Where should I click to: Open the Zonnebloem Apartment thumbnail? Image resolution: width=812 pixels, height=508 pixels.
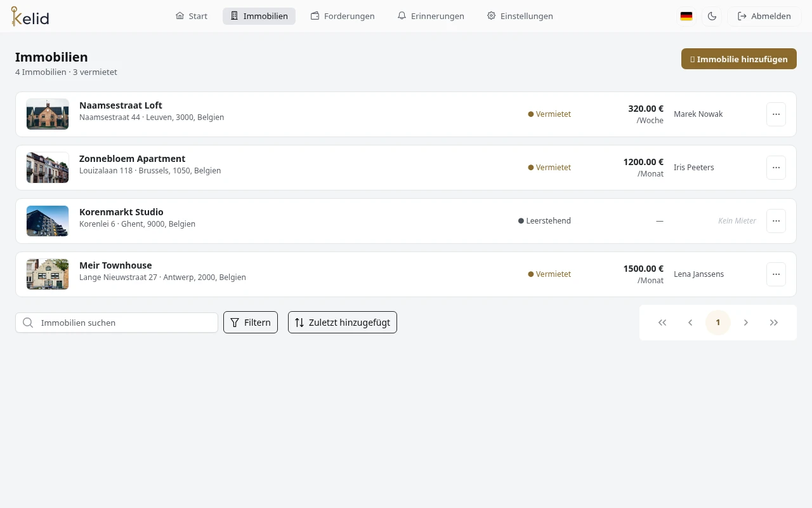tap(48, 168)
